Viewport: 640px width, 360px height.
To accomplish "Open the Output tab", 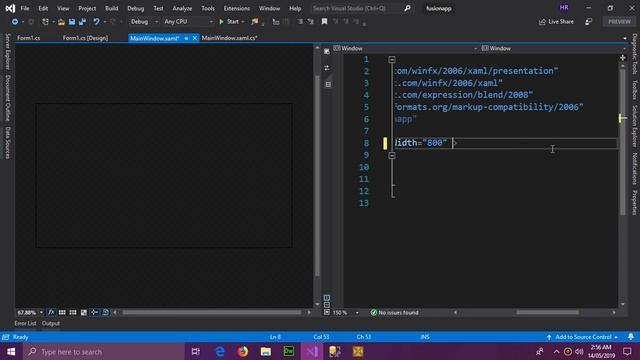I will point(51,324).
